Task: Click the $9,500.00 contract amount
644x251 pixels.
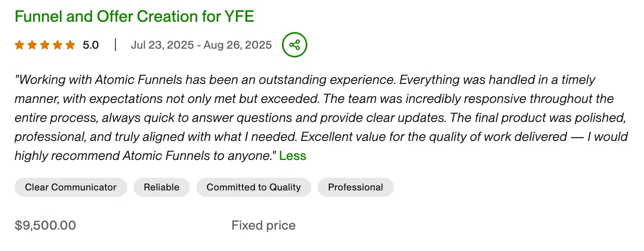Action: (45, 225)
